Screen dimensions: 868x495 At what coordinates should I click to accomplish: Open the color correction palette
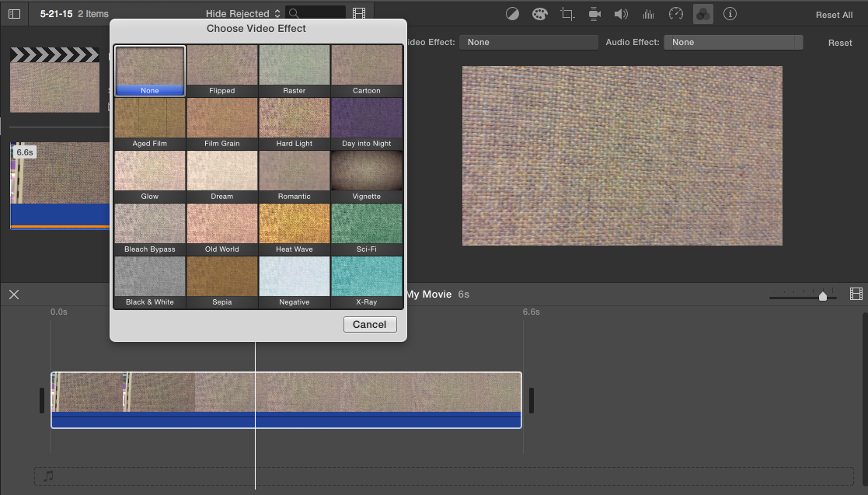click(539, 14)
